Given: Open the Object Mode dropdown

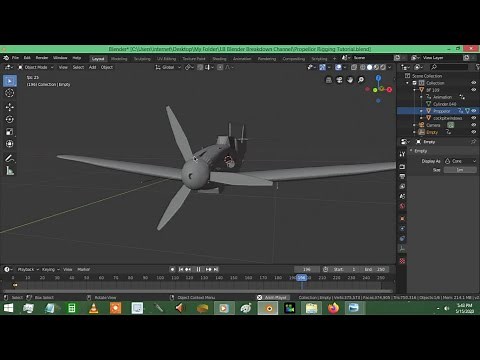Looking at the screenshot, I should click(36, 67).
